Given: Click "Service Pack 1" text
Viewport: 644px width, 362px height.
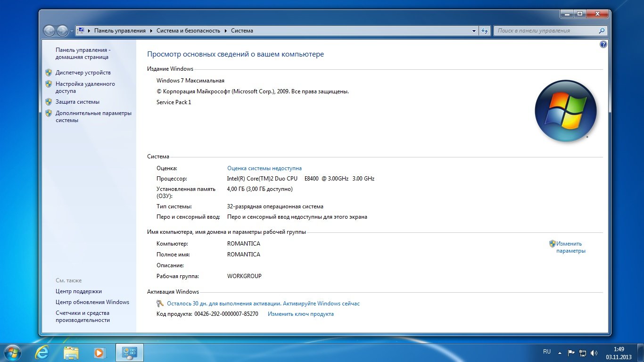Looking at the screenshot, I should [x=174, y=102].
